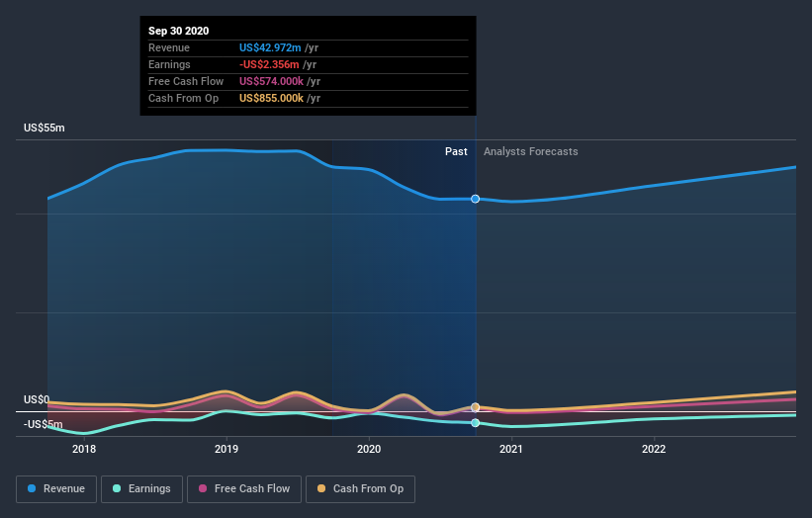812x518 pixels.
Task: Click the US$0 y-axis label
Action: [37, 399]
